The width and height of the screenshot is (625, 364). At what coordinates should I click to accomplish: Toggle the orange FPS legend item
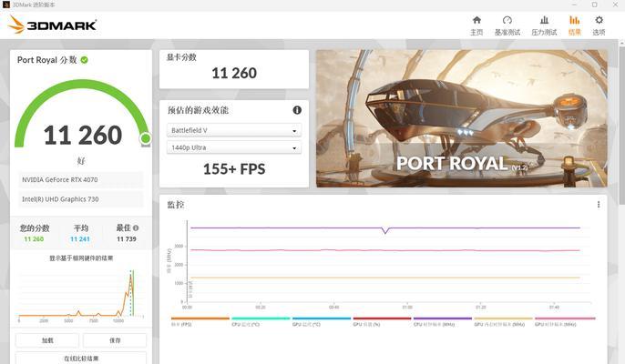200,321
